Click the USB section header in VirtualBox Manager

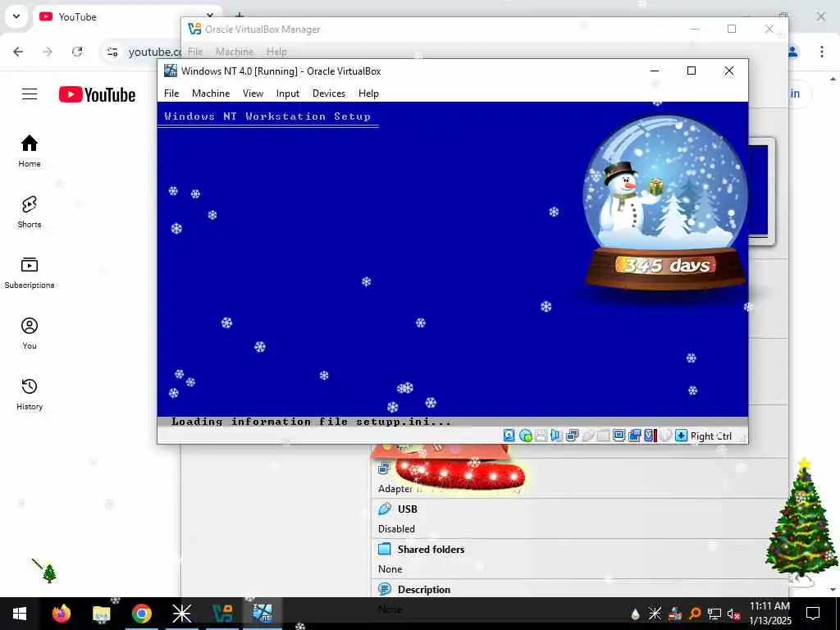click(x=407, y=509)
